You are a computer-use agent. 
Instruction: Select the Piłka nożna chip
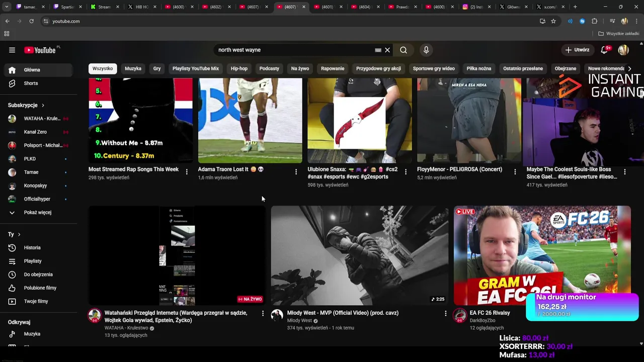pyautogui.click(x=479, y=68)
